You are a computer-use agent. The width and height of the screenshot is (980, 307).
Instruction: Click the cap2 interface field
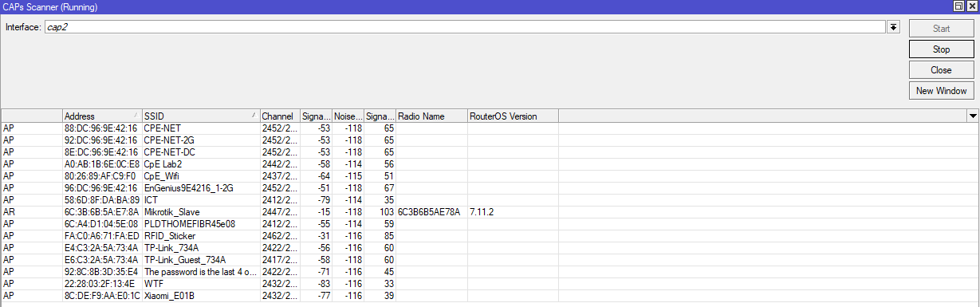[465, 27]
